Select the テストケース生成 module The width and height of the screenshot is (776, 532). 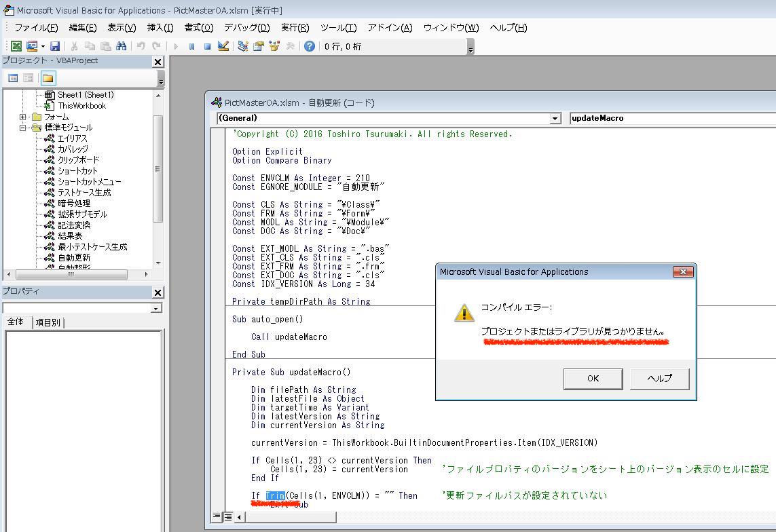coord(84,193)
